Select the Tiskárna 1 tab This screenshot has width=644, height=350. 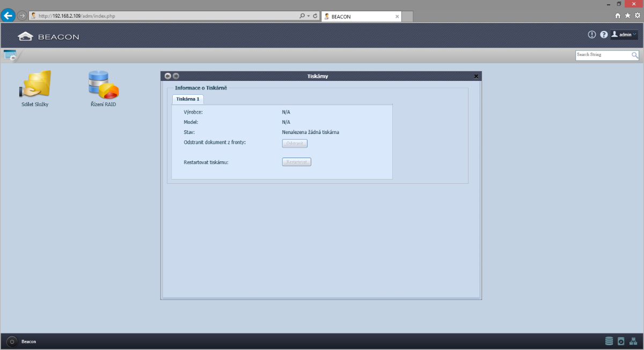[x=187, y=99]
